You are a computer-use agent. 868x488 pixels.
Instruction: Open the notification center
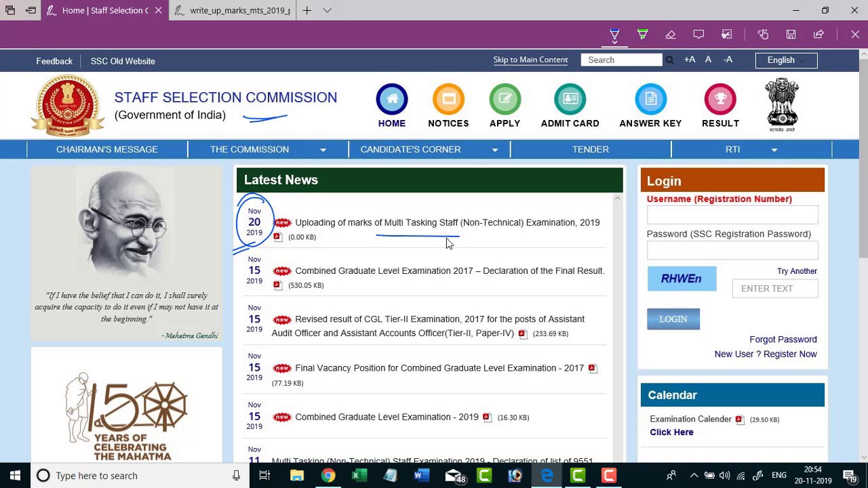click(x=850, y=476)
